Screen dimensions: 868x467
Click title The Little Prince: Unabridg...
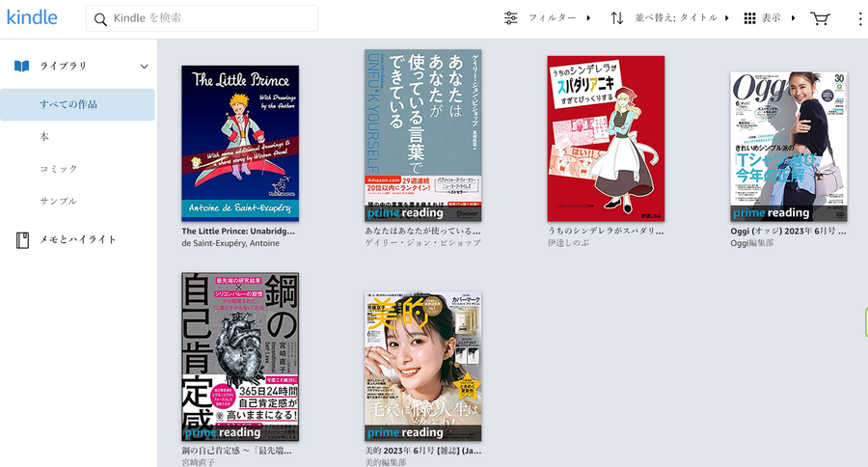point(238,231)
